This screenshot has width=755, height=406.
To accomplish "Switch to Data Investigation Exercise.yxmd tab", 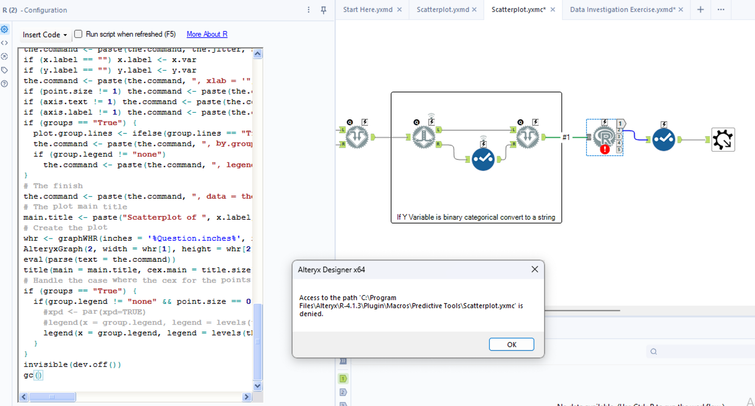I will coord(620,9).
